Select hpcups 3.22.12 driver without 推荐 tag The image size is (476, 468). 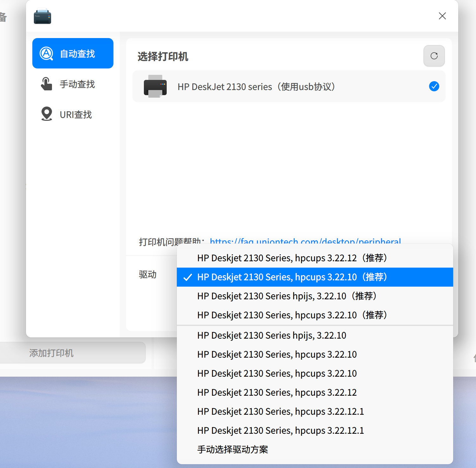(x=315, y=393)
